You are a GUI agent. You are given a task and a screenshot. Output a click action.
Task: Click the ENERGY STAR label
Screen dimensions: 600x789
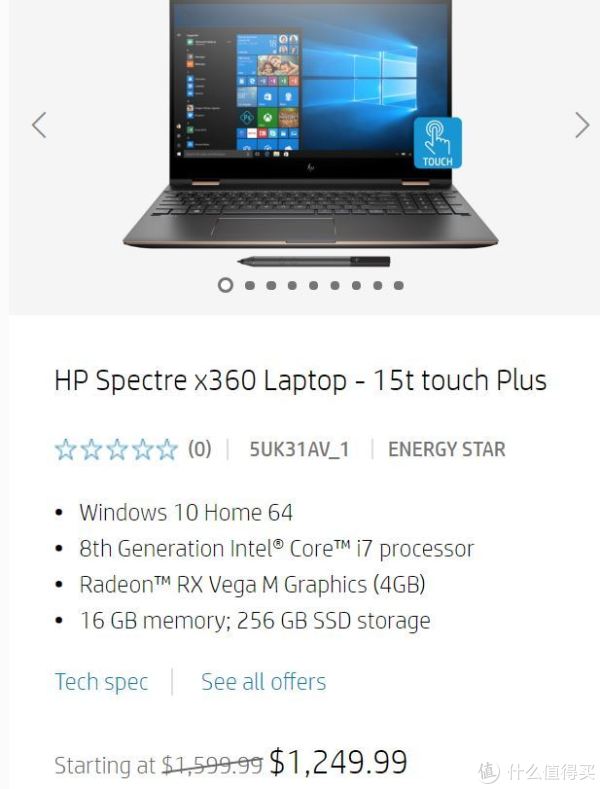click(447, 449)
